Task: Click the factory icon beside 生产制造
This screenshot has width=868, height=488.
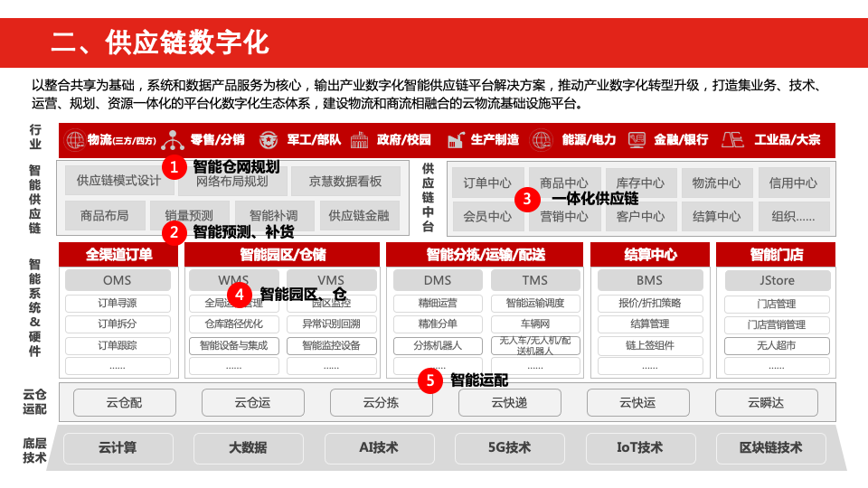Action: [456, 140]
